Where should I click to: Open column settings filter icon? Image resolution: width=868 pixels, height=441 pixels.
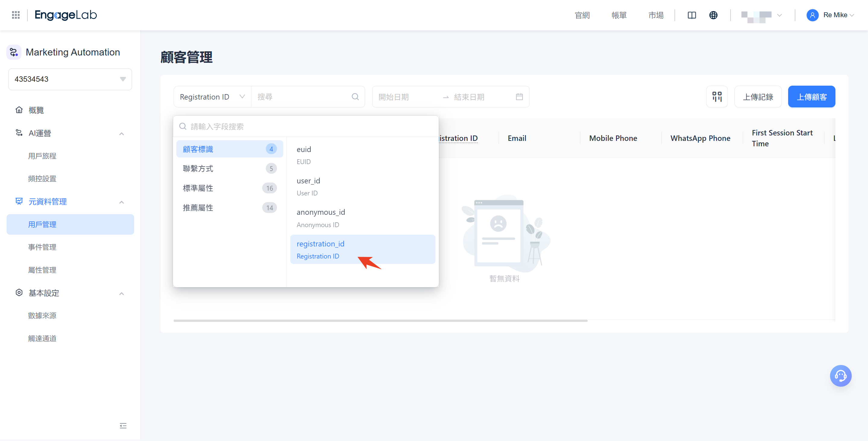(x=717, y=97)
